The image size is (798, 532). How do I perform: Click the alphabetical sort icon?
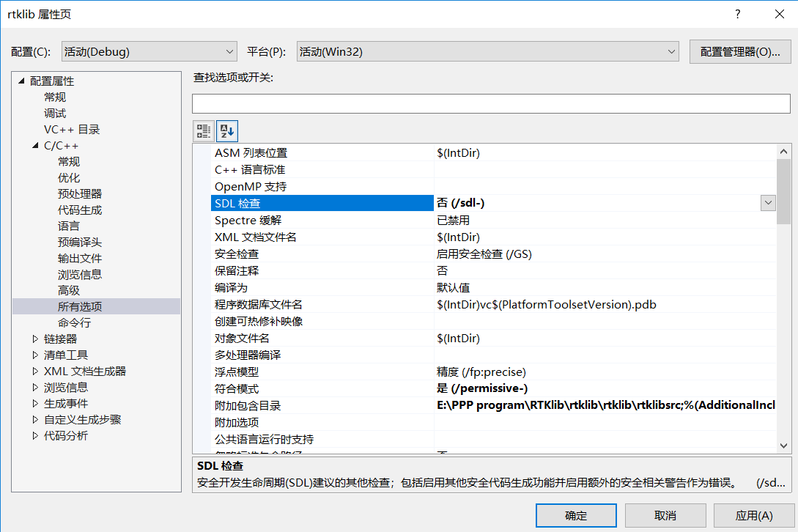(x=226, y=130)
